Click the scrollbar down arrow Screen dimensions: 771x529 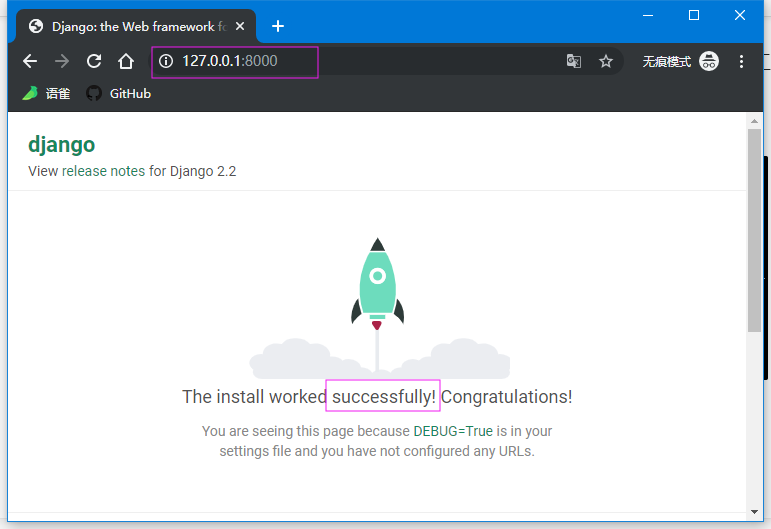click(754, 512)
